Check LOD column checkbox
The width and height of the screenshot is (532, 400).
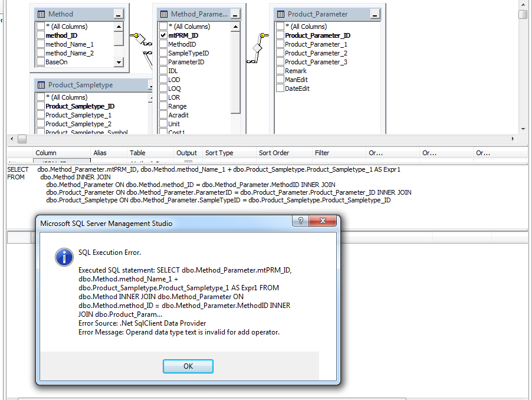[163, 80]
